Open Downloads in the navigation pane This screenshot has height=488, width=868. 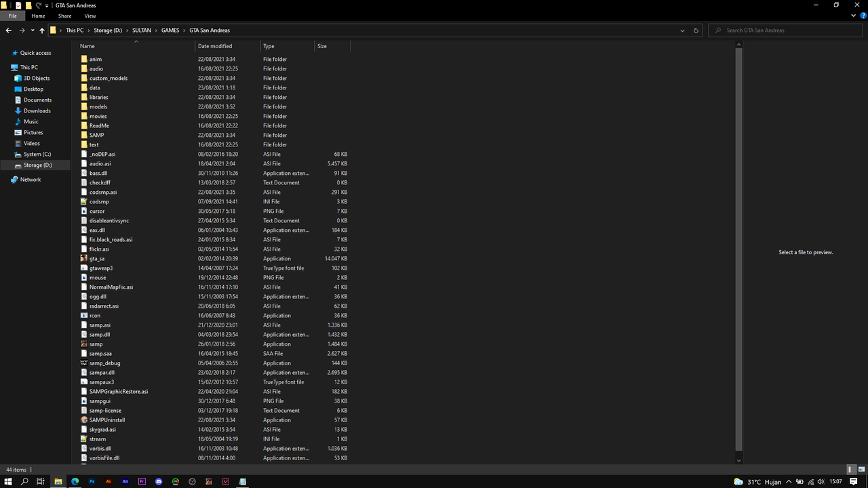point(37,110)
